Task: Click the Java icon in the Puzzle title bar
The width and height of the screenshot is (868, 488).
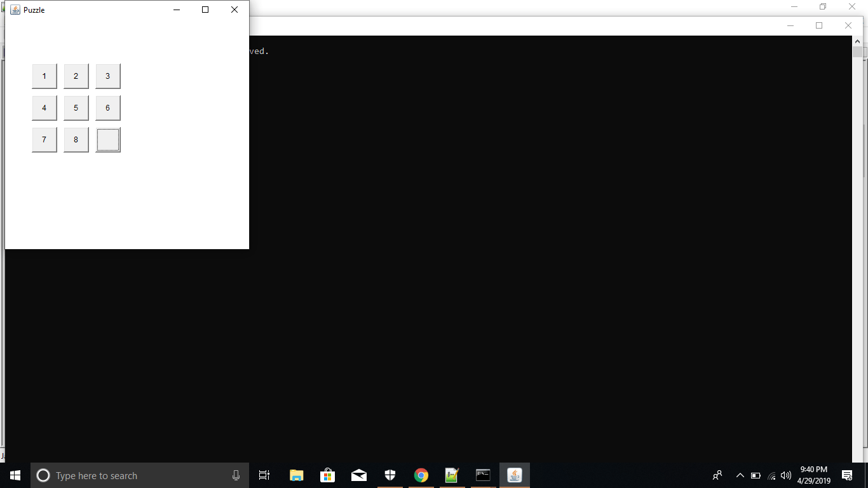Action: (x=16, y=9)
